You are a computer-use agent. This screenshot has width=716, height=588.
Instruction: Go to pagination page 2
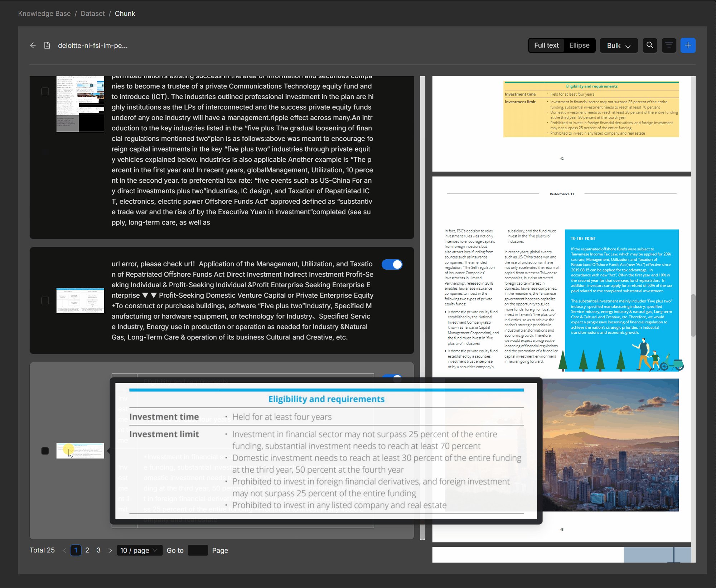pyautogui.click(x=87, y=550)
